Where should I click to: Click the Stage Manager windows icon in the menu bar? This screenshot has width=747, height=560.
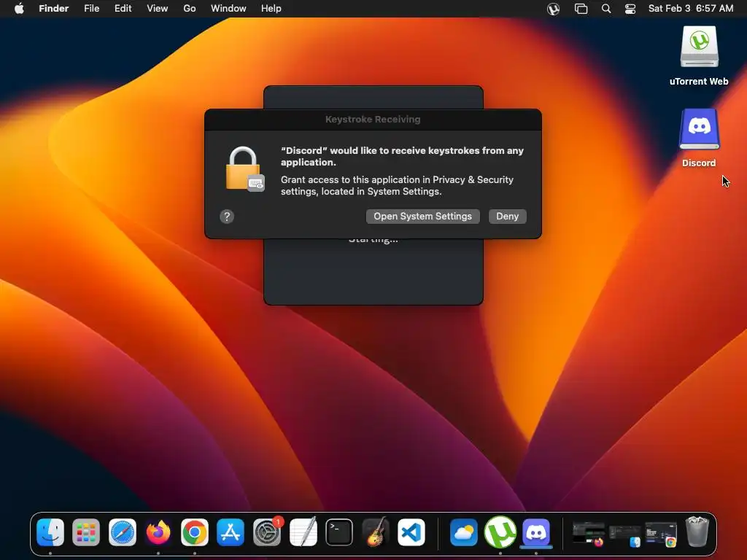581,9
